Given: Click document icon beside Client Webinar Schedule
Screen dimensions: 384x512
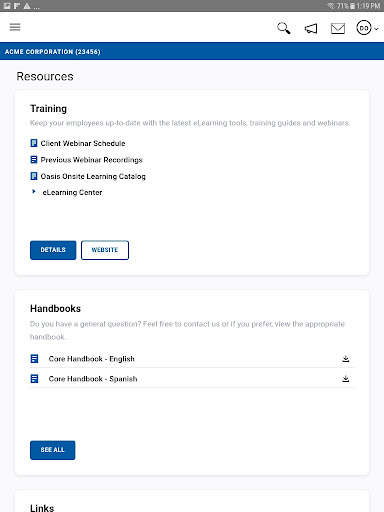Looking at the screenshot, I should (x=34, y=143).
